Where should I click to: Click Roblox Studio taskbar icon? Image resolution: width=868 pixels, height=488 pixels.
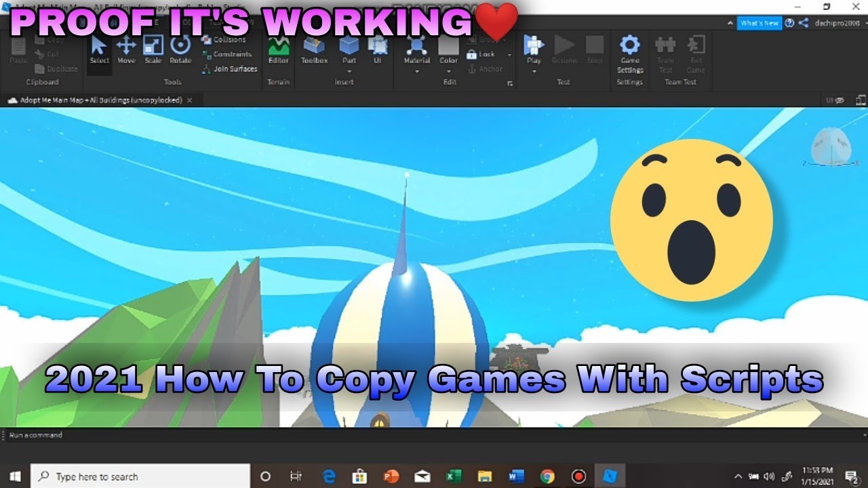point(610,476)
